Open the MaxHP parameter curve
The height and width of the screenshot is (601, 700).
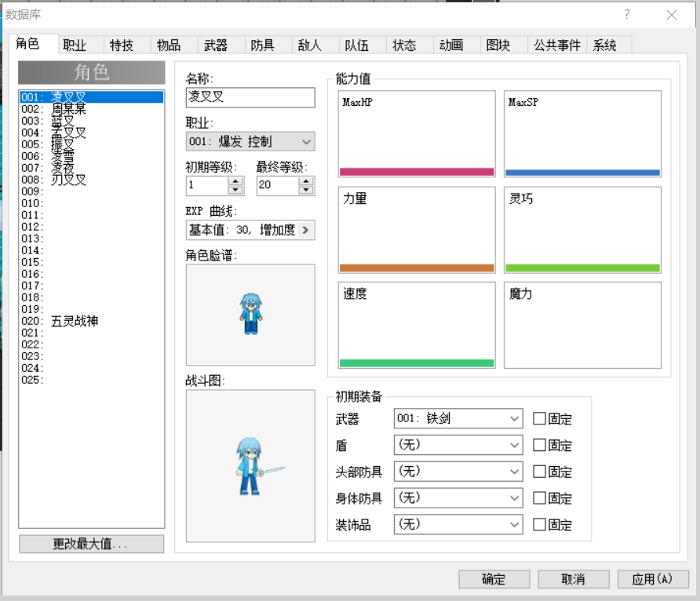[417, 134]
